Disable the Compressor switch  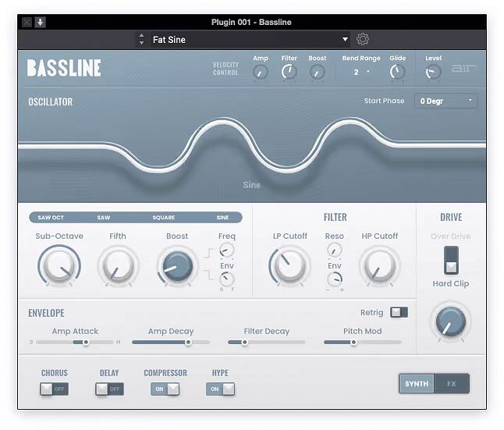pyautogui.click(x=165, y=389)
